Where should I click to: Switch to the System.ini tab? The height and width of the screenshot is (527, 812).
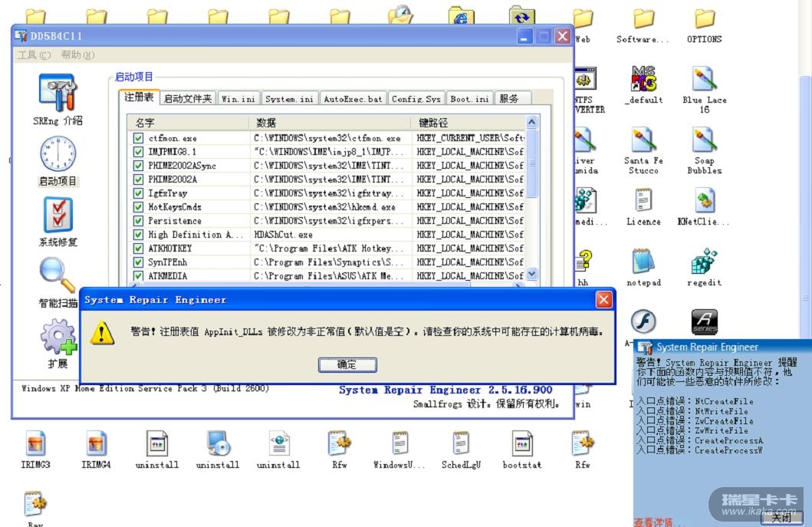(x=289, y=98)
